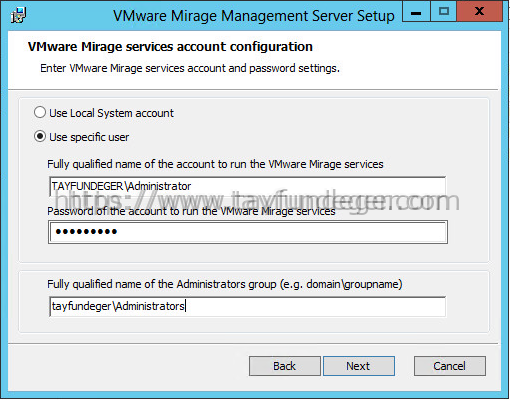Proceed with the Next button
The image size is (510, 400).
pos(359,366)
